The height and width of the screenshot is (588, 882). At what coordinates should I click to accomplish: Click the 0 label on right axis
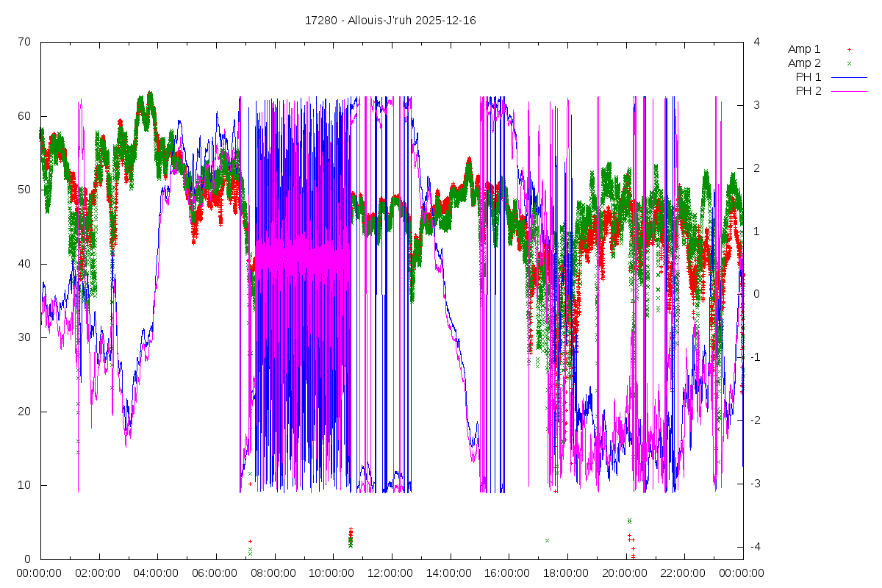point(756,294)
